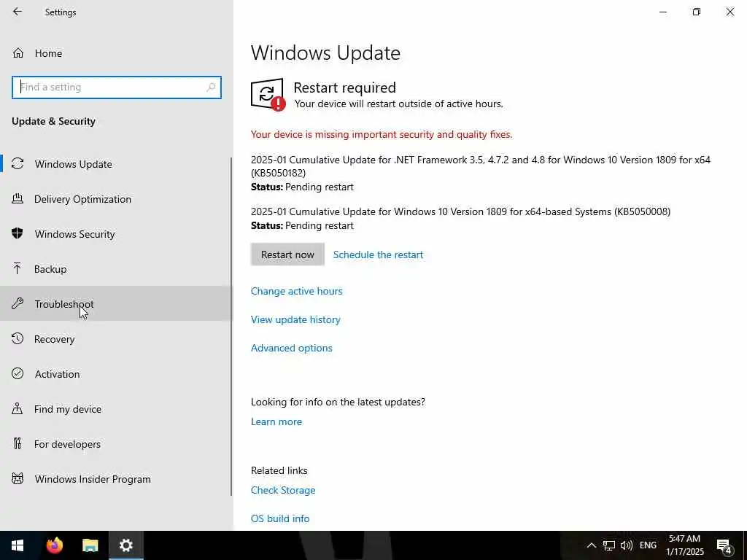Screen dimensions: 747x560
Task: Open the notification center icon
Action: click(x=724, y=546)
